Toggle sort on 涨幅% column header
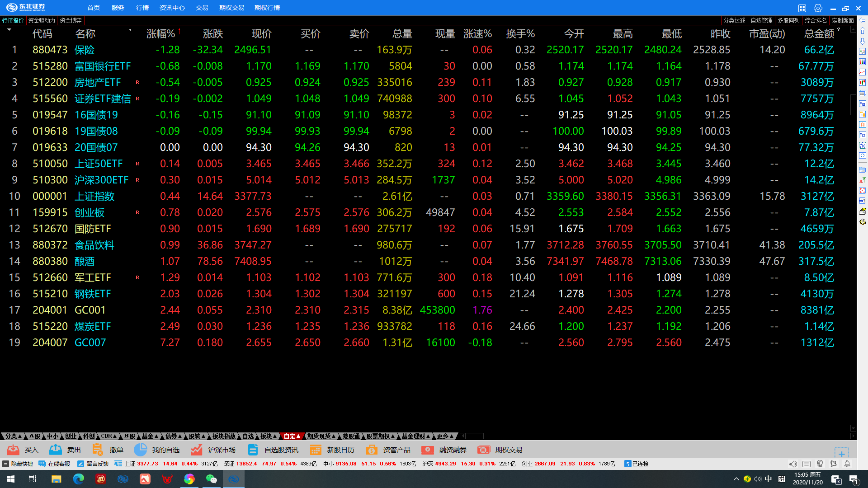The image size is (868, 488). point(160,34)
